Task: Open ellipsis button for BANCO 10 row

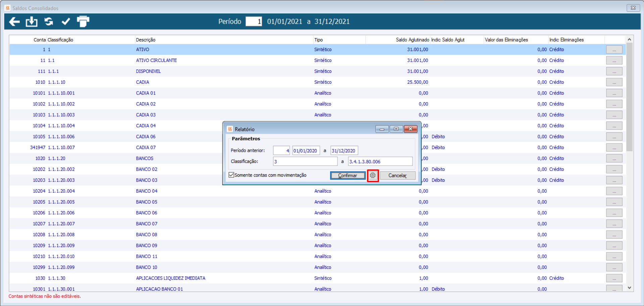Action: (x=614, y=267)
